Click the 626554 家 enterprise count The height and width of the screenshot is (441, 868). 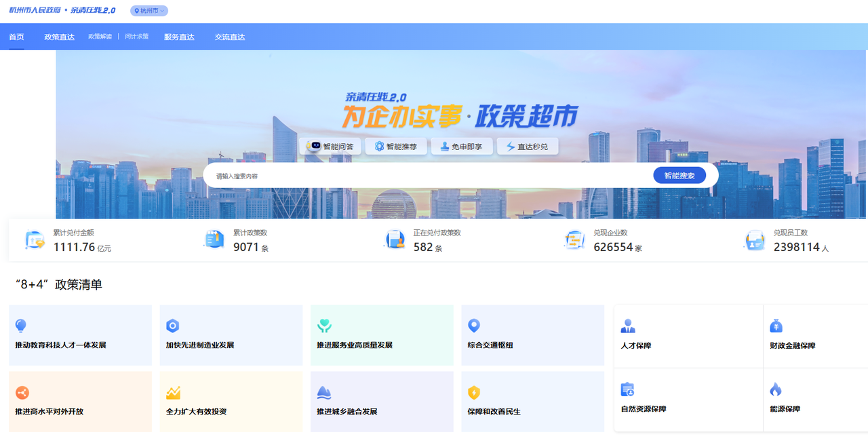[x=618, y=248]
